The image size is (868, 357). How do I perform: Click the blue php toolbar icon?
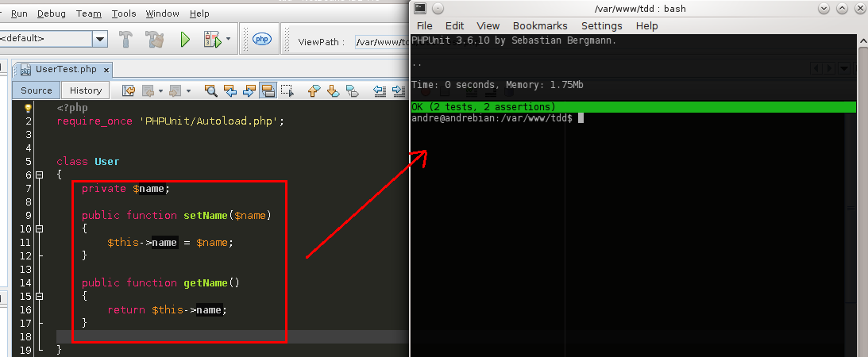[262, 39]
